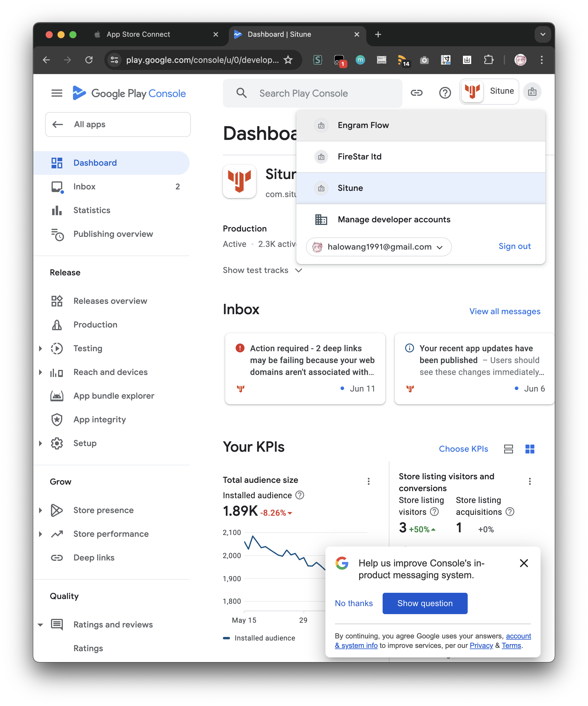588x706 pixels.
Task: Click the Deep links chain icon
Action: [x=57, y=558]
